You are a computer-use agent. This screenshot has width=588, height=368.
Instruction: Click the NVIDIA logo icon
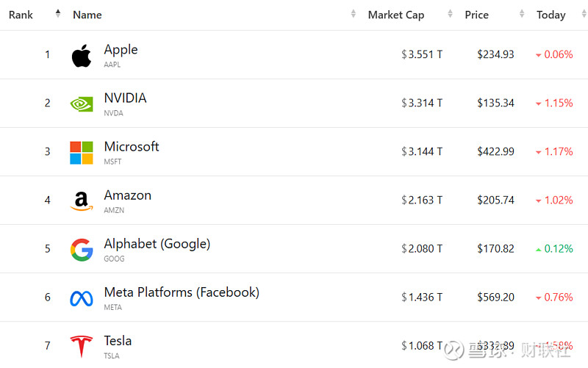point(82,104)
